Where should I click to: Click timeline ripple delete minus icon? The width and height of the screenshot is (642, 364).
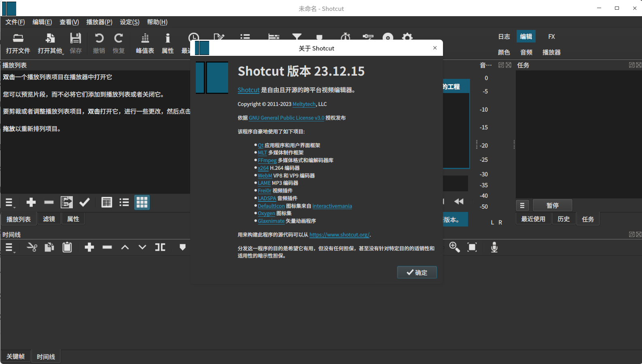tap(107, 247)
